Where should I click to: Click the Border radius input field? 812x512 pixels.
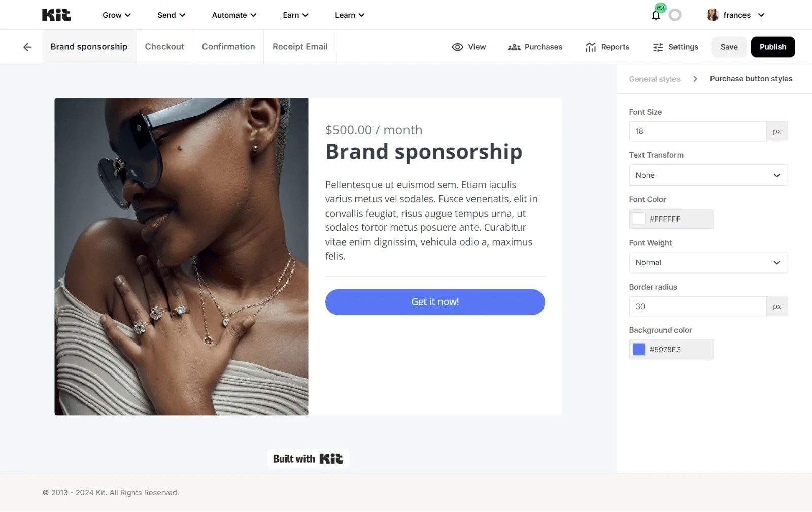point(698,306)
